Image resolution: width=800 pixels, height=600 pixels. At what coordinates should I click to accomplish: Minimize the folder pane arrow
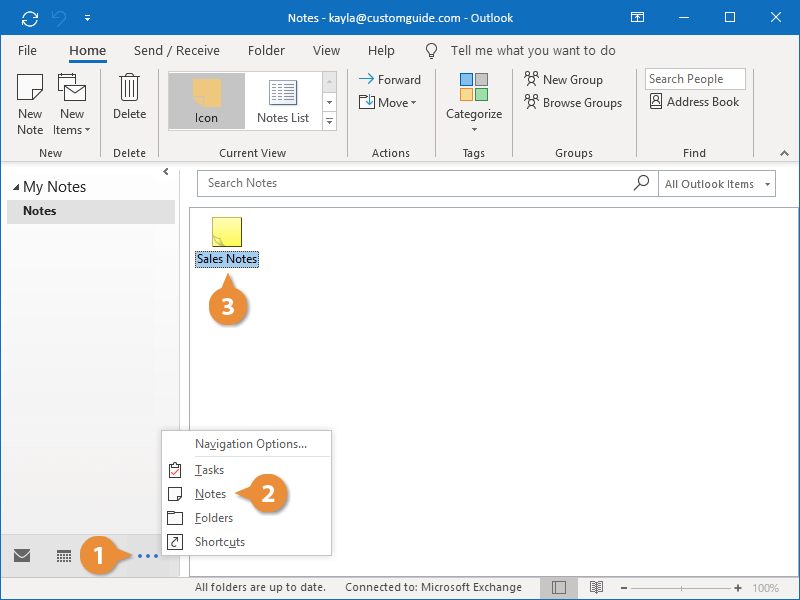click(166, 172)
